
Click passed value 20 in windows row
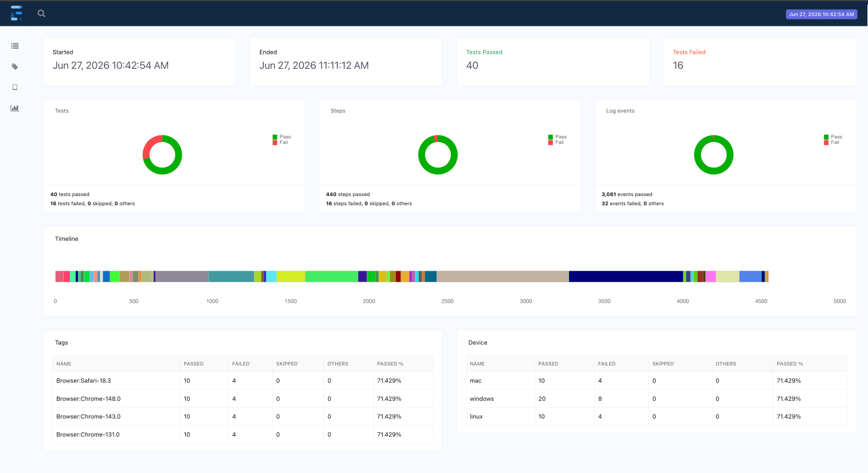(542, 398)
